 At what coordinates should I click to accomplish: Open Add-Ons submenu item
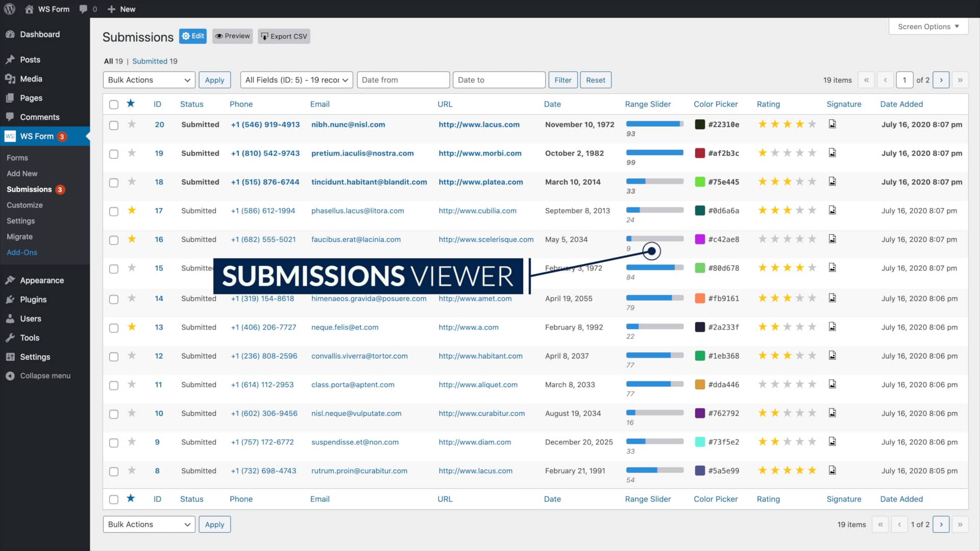(22, 252)
